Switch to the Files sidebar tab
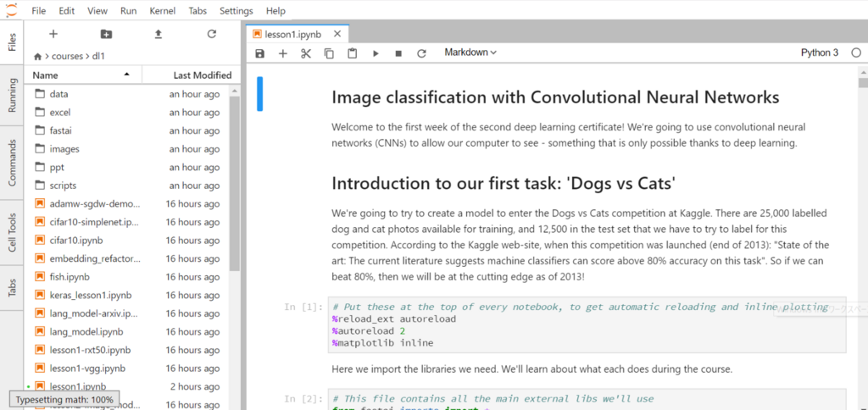 [x=12, y=42]
